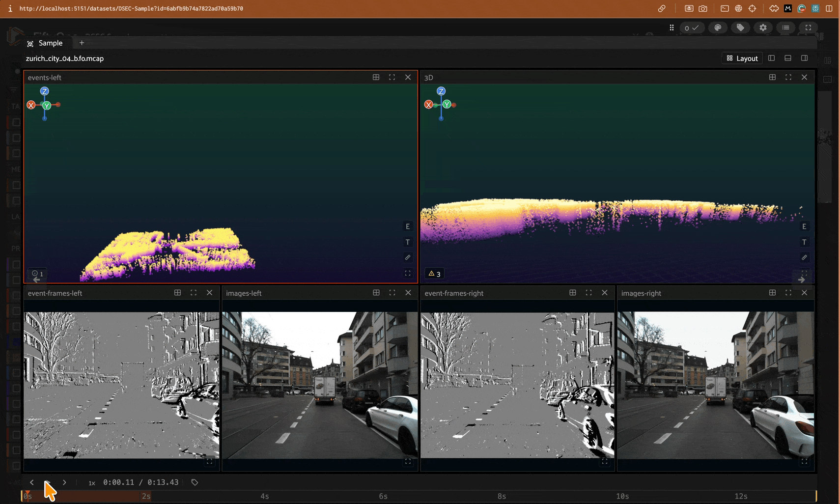Image resolution: width=840 pixels, height=504 pixels.
Task: Step to the next frame
Action: 64,482
